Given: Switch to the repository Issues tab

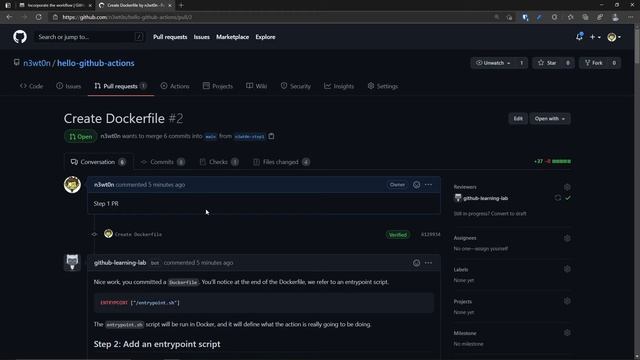Looking at the screenshot, I should pyautogui.click(x=69, y=86).
